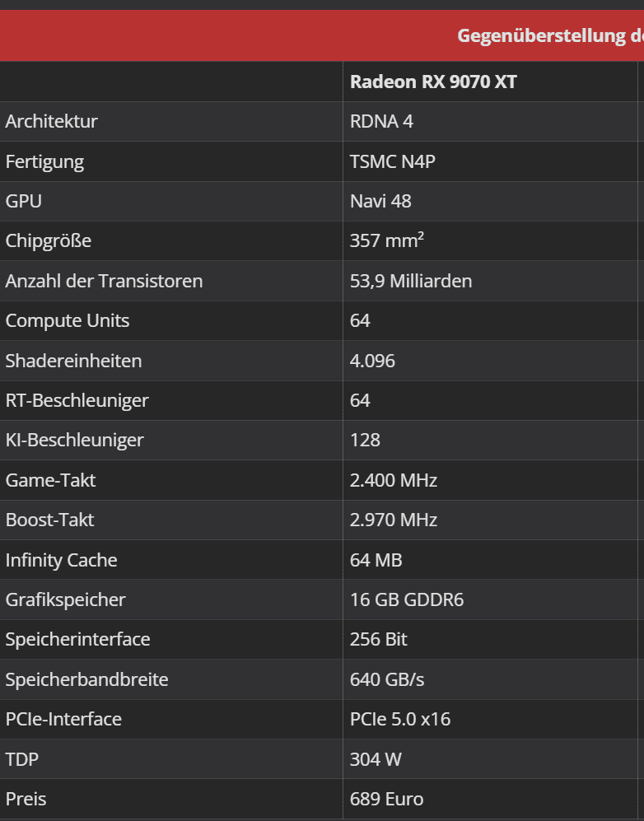Click the PCIe 5.0 x16 value

400,719
